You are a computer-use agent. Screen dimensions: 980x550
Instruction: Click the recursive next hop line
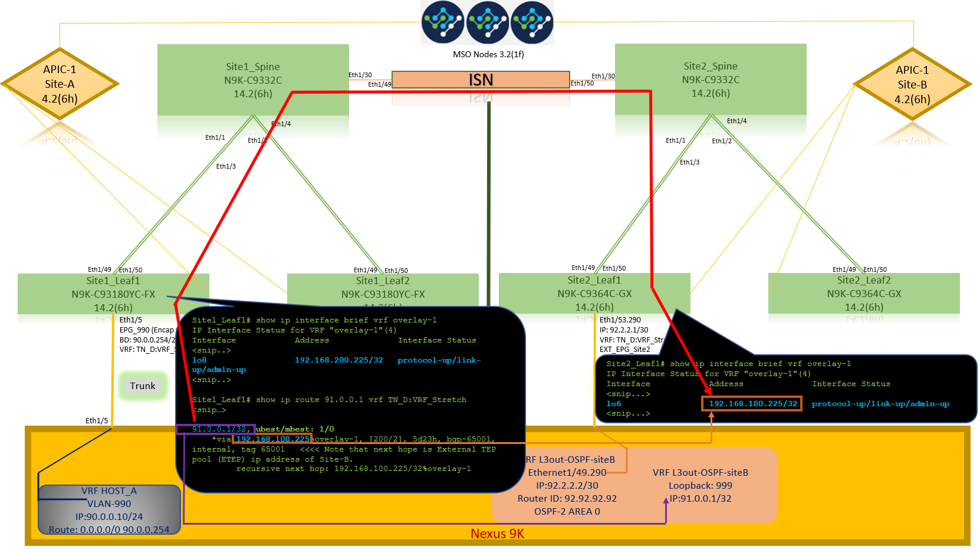354,469
